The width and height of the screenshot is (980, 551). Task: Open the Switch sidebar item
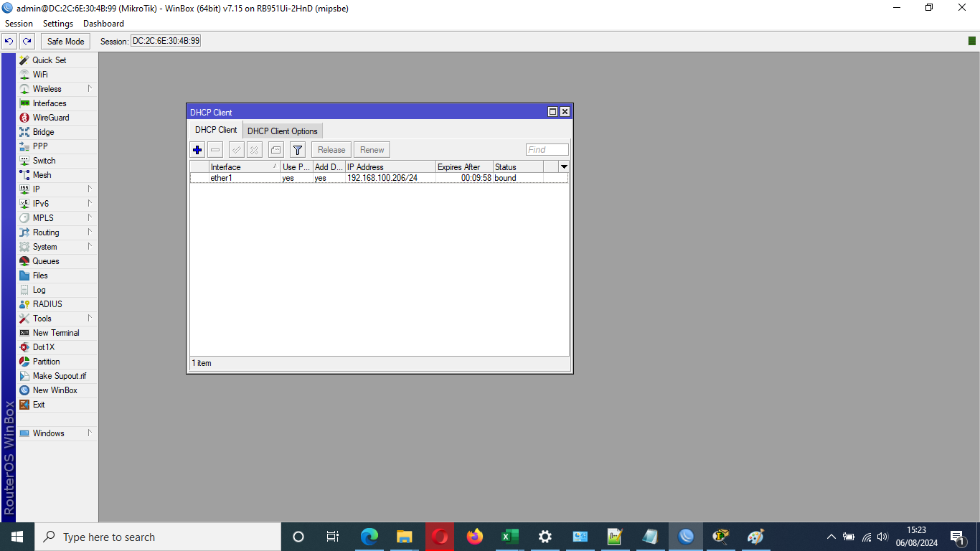click(x=57, y=161)
